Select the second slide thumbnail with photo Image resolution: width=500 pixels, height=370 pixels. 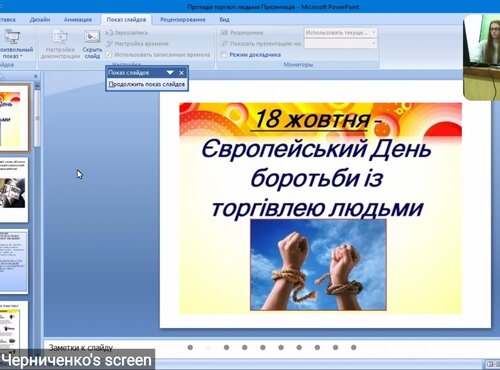(x=14, y=190)
